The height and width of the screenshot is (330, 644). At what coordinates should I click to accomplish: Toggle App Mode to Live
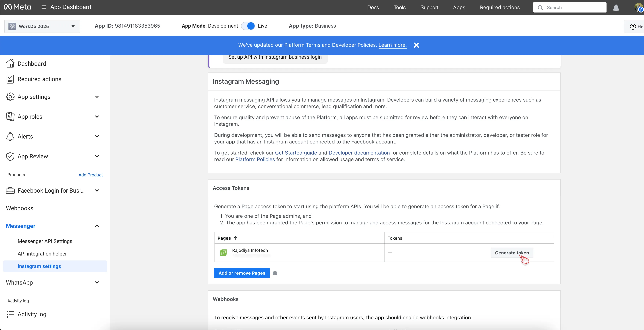click(248, 26)
